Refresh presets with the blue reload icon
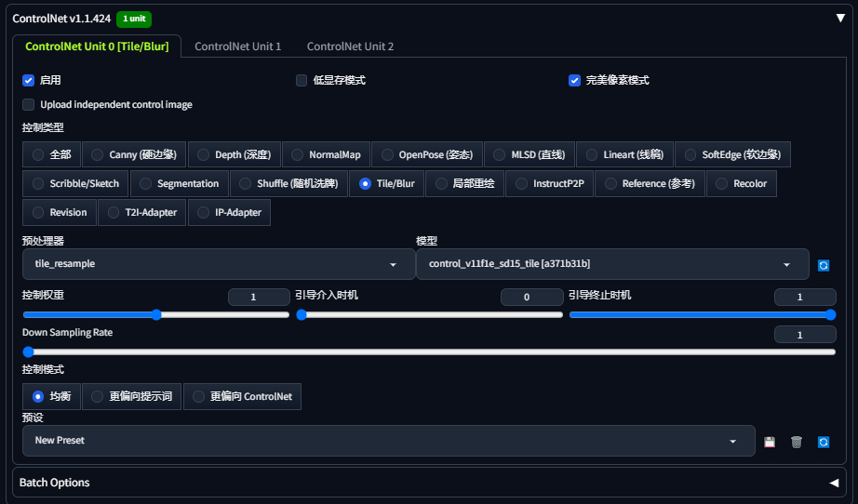Screen dimensions: 858x504 [x=823, y=442]
